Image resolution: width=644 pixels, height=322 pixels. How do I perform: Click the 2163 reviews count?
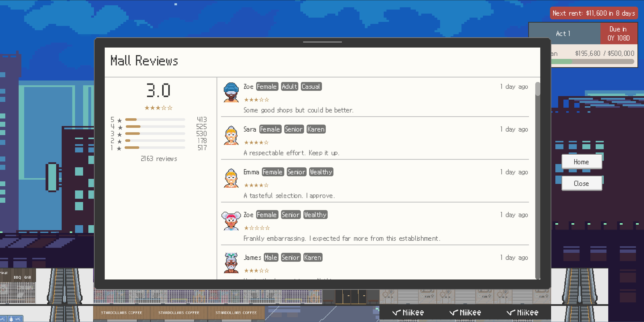click(x=159, y=159)
